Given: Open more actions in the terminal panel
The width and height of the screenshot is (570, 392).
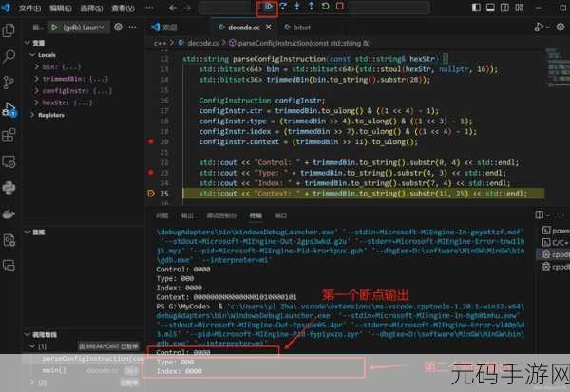Looking at the screenshot, I should pyautogui.click(x=560, y=215).
